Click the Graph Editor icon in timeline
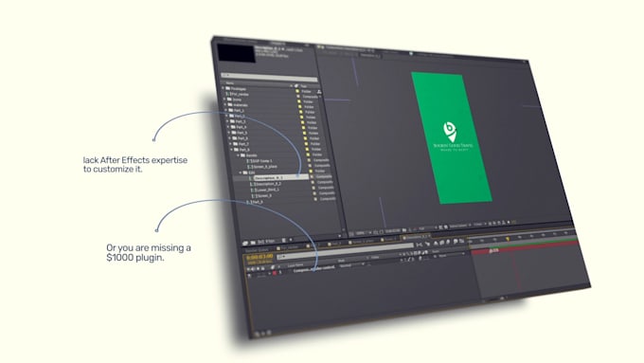The height and width of the screenshot is (363, 644). click(461, 242)
